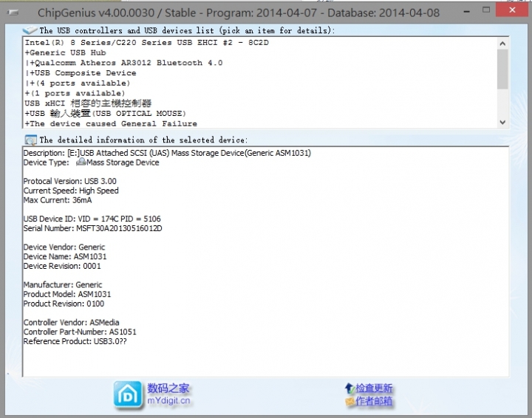The height and width of the screenshot is (418, 532).
Task: Click the 检查更新 check update link
Action: click(374, 388)
